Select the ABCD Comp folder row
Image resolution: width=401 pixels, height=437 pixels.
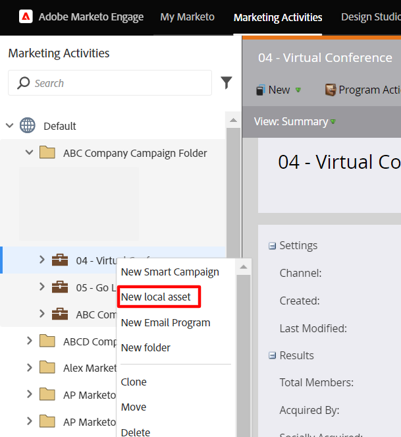point(59,341)
